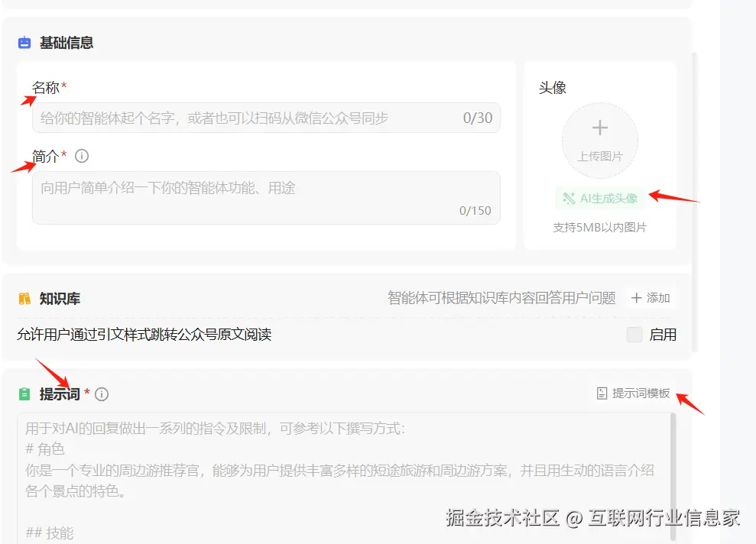Click the info icon beside 提示词
756x544 pixels.
102,394
